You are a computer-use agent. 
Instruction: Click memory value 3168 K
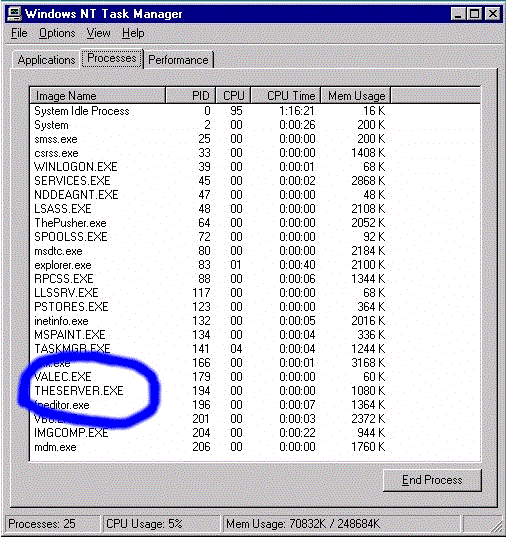pyautogui.click(x=368, y=363)
